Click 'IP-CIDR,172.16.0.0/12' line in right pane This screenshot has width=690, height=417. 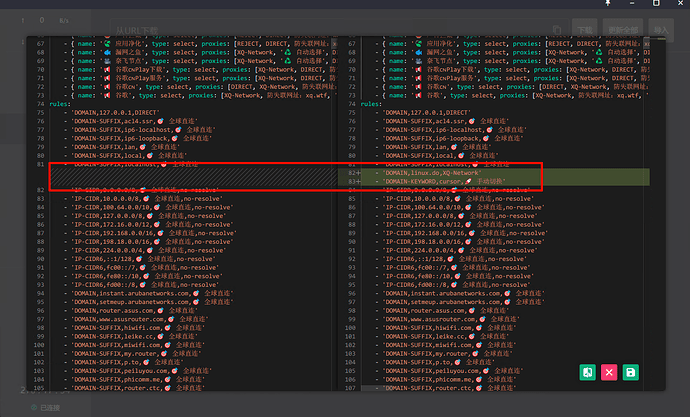(x=463, y=224)
